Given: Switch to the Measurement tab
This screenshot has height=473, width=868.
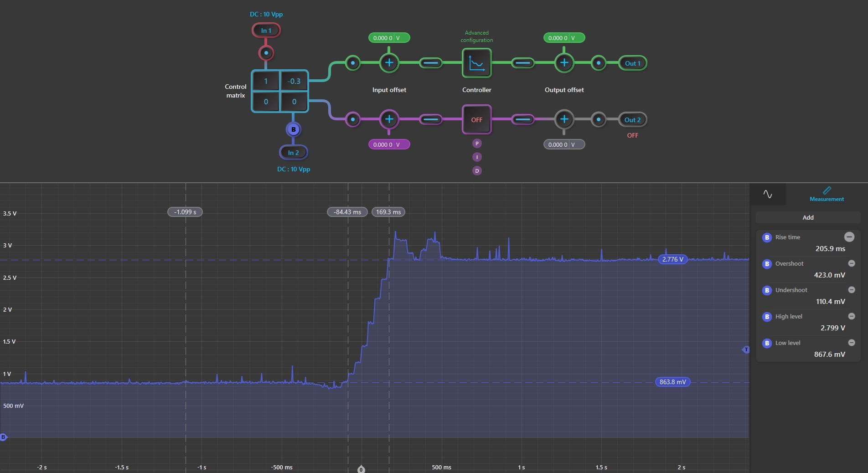Looking at the screenshot, I should 827,194.
